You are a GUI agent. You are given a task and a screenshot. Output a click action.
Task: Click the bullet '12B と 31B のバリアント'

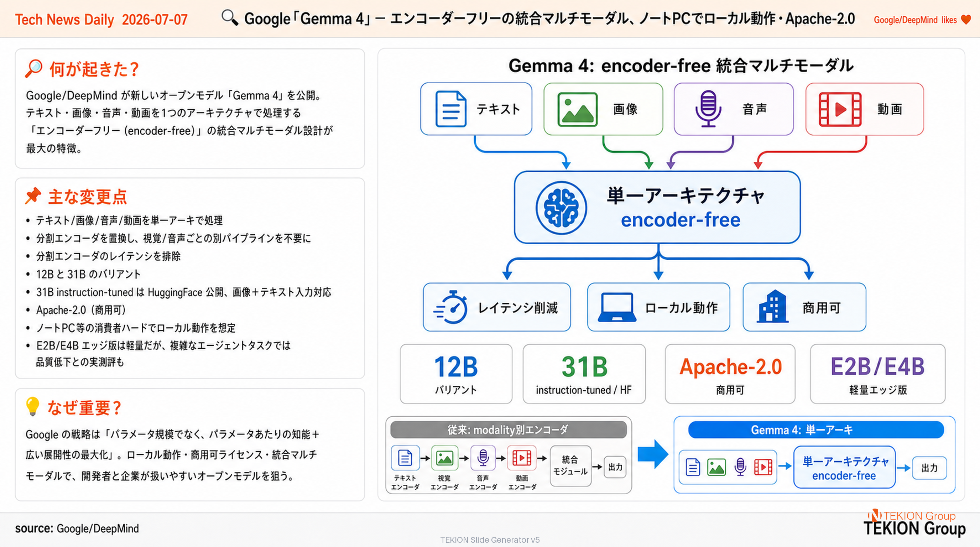88,274
